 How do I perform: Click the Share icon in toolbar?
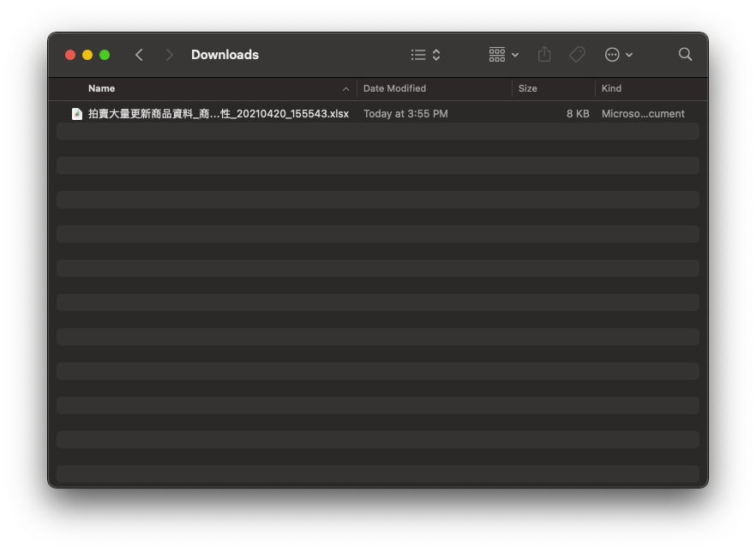point(544,55)
